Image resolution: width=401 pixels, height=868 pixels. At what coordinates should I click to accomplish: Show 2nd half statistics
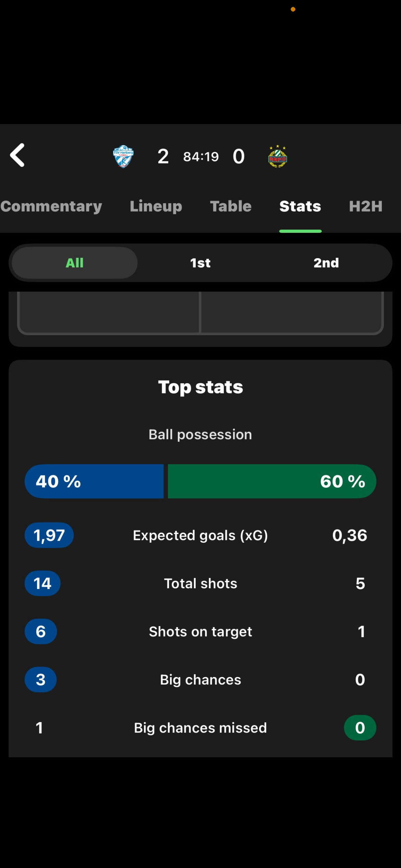326,263
